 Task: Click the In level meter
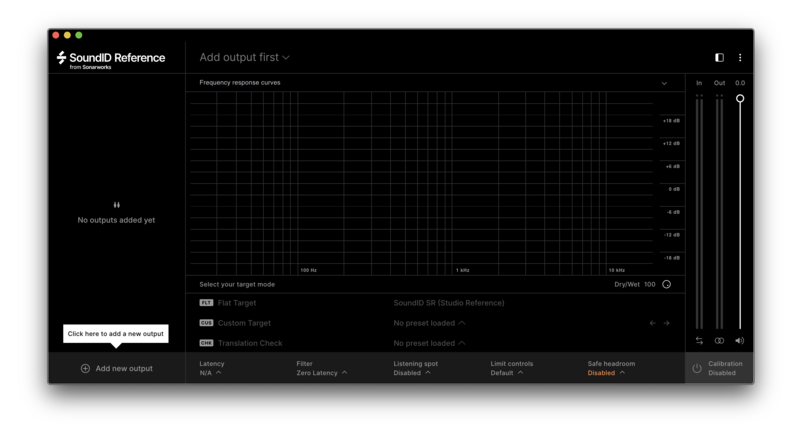click(699, 212)
